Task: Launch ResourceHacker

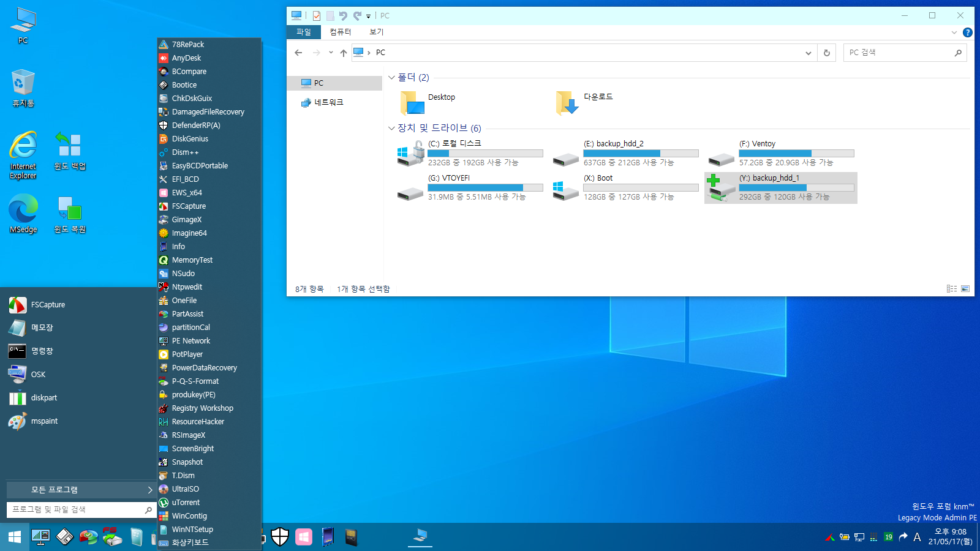Action: point(209,422)
